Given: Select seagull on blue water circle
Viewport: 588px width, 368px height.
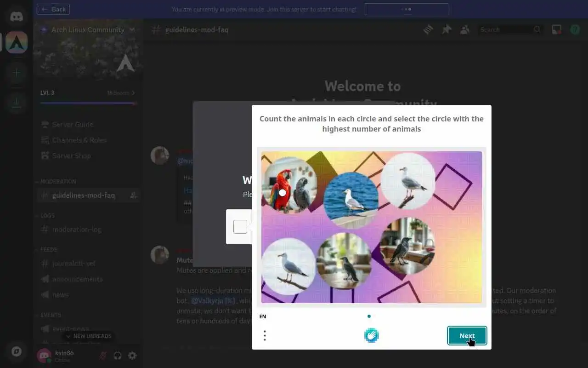Looking at the screenshot, I should 351,200.
